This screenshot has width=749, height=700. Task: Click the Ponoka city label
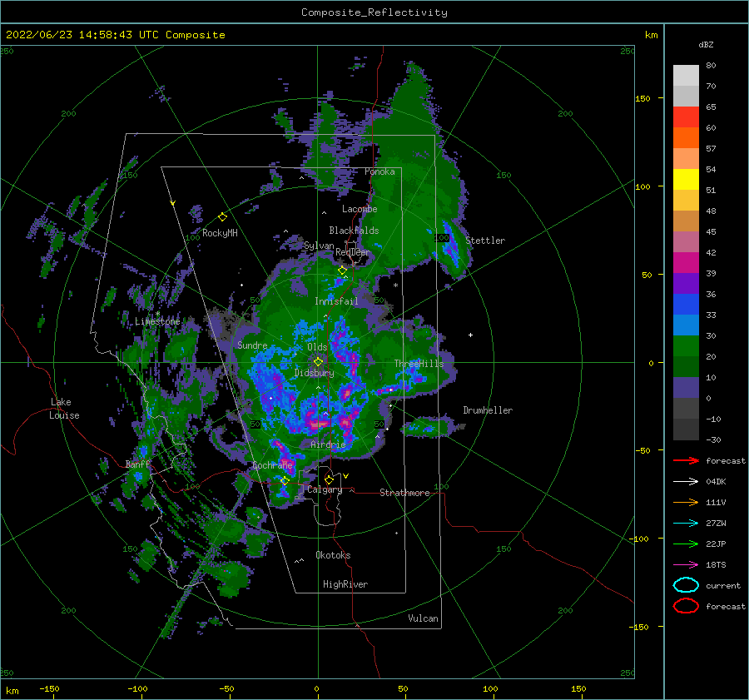[379, 171]
